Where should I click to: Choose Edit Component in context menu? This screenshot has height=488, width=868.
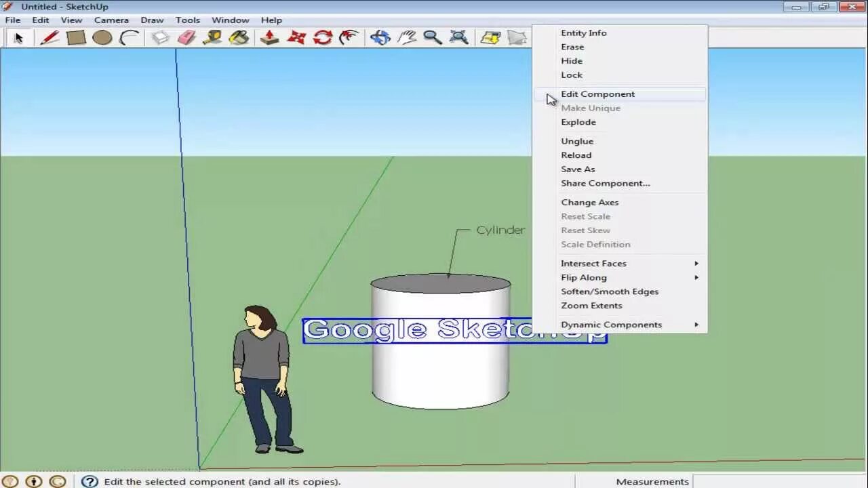[x=620, y=94]
